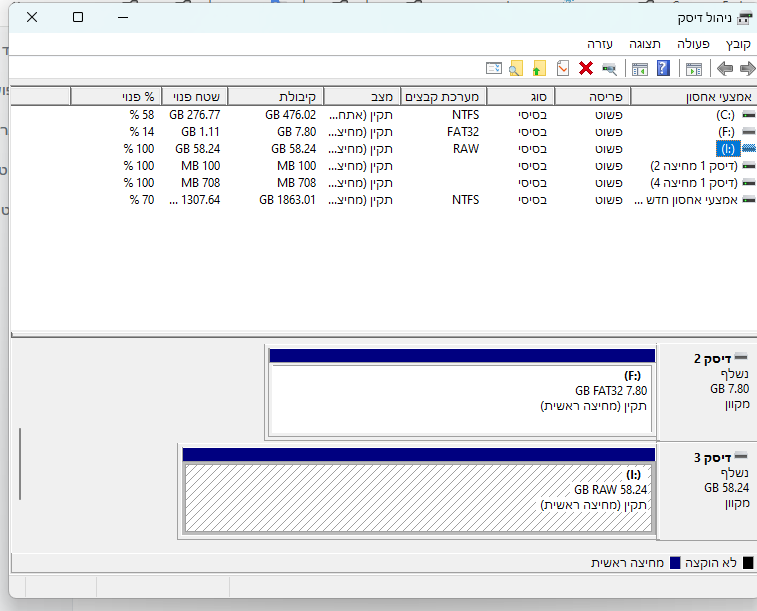Open the עזרה menu

point(600,44)
